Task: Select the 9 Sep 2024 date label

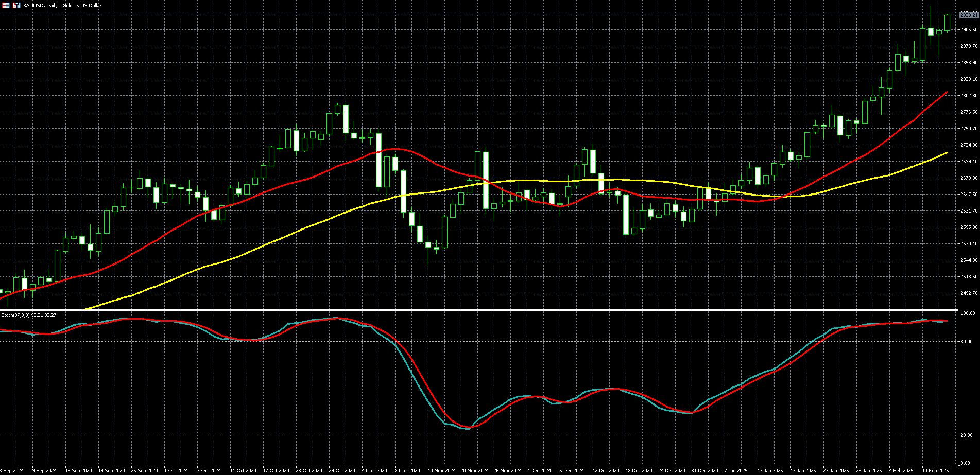Action: click(44, 470)
